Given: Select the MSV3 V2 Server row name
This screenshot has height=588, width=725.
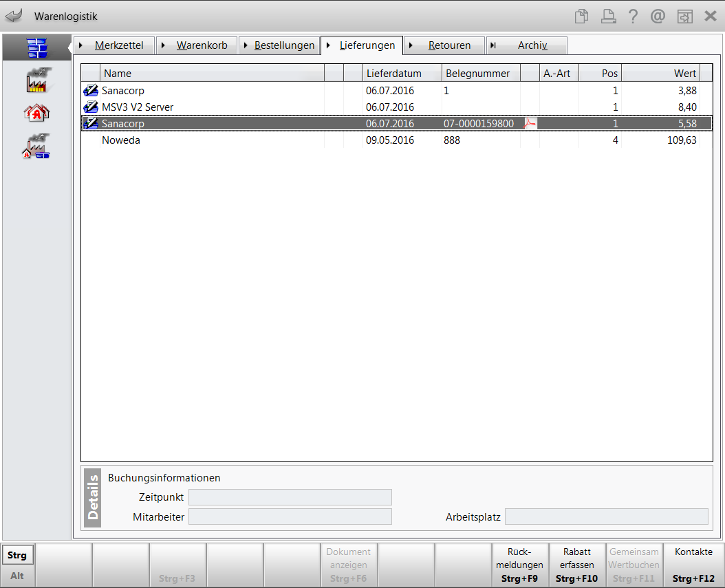Looking at the screenshot, I should (x=138, y=107).
